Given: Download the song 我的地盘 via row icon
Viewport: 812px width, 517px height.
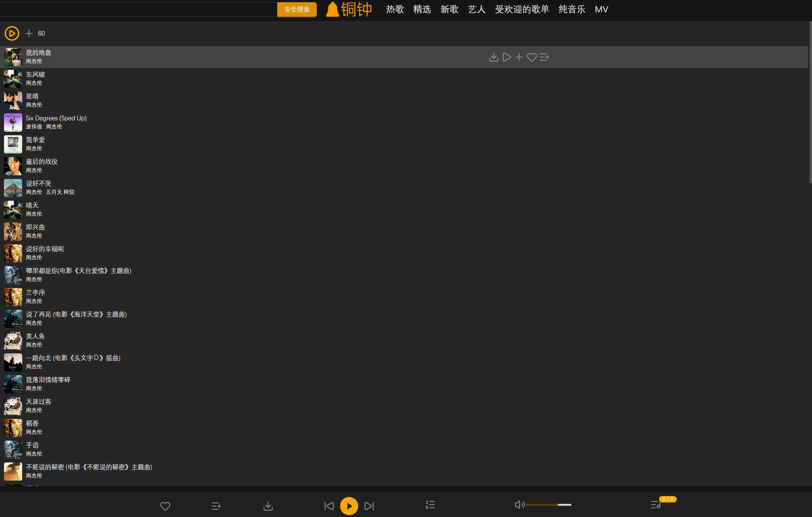Looking at the screenshot, I should coord(493,57).
